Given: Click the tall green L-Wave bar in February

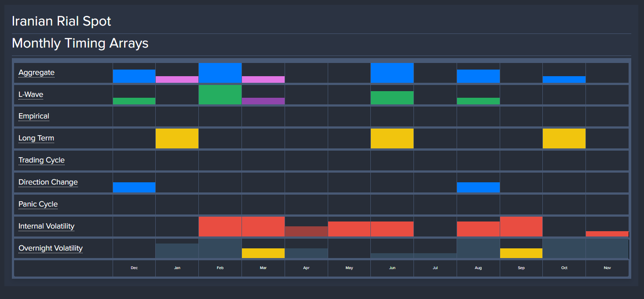Looking at the screenshot, I should 220,95.
